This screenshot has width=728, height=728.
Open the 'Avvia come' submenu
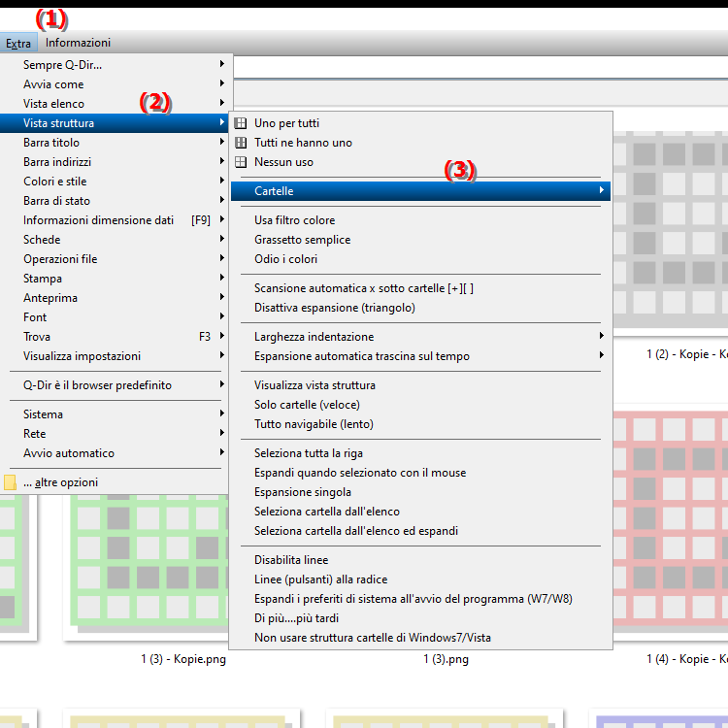(x=114, y=84)
